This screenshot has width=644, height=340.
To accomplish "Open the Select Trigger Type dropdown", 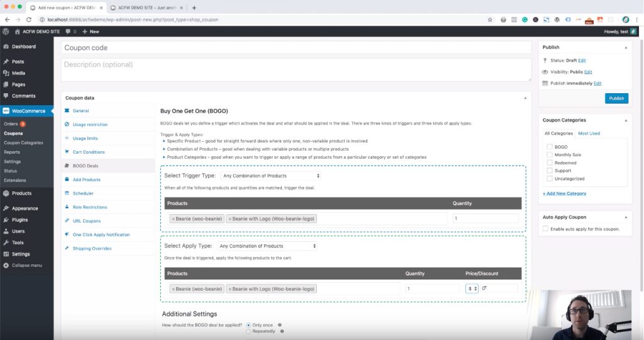I will [270, 176].
